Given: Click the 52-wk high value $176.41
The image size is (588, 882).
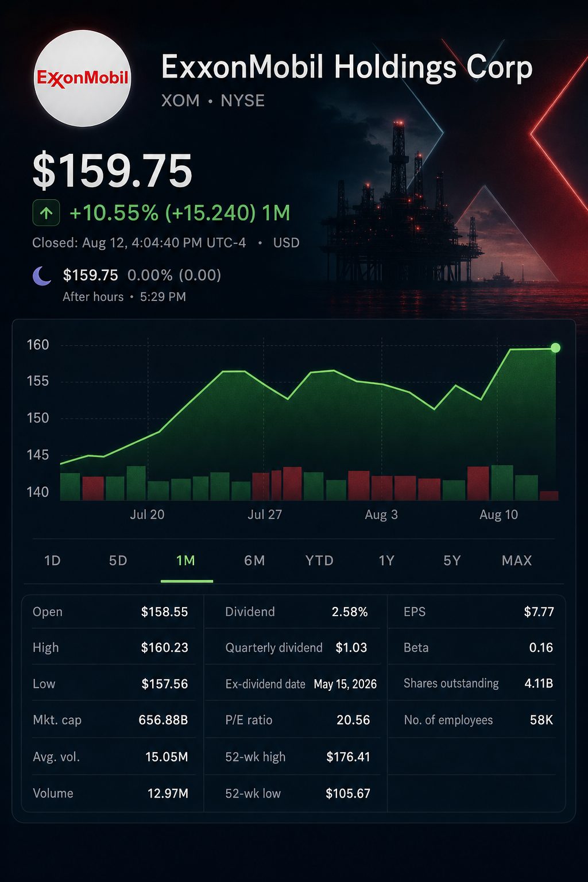Looking at the screenshot, I should pos(348,757).
